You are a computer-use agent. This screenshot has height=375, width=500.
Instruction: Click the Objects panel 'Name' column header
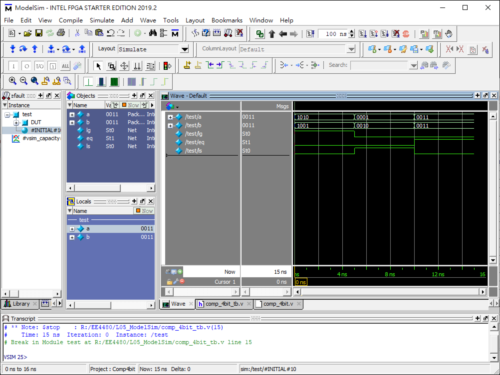[86, 105]
